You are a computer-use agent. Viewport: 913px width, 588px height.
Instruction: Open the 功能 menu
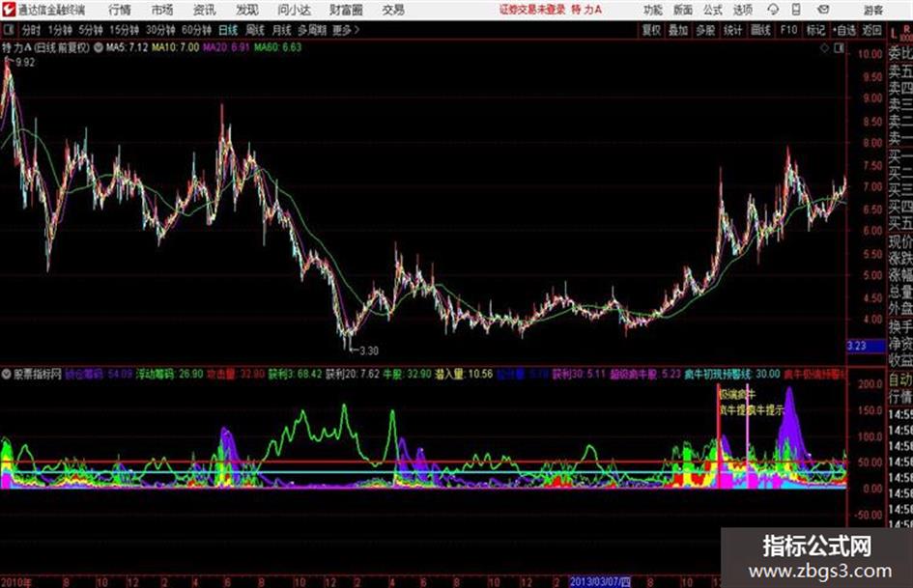(x=653, y=10)
